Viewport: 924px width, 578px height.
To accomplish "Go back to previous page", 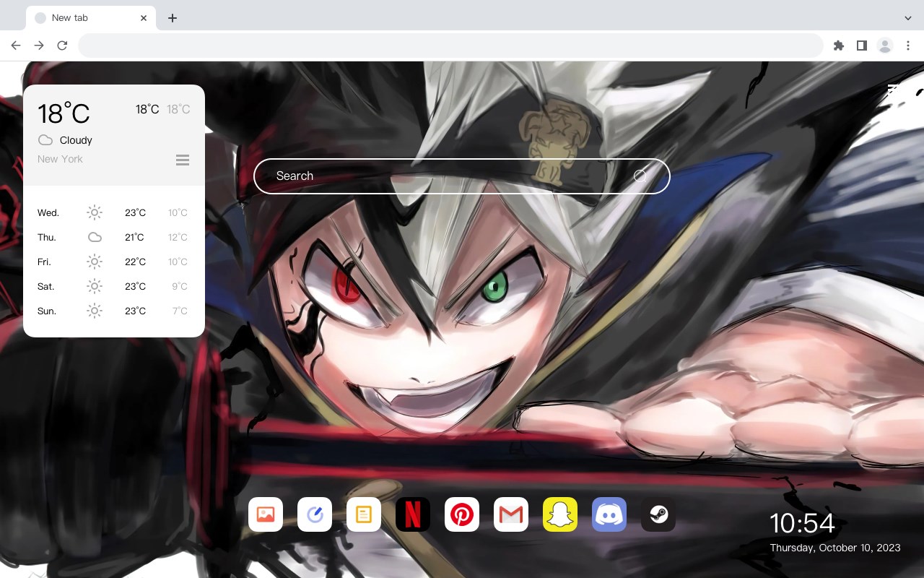I will point(16,46).
